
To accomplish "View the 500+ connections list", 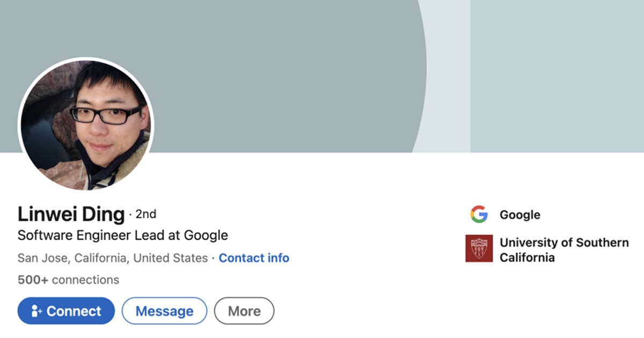I will [68, 280].
